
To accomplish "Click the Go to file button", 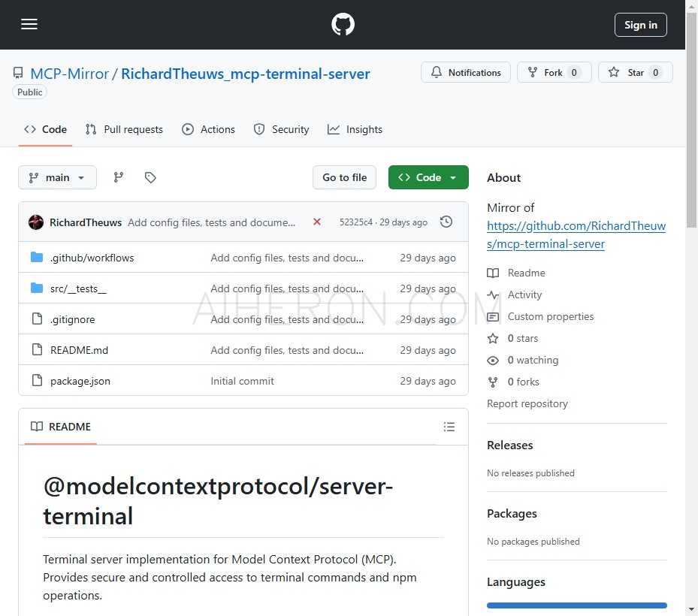I will (344, 177).
